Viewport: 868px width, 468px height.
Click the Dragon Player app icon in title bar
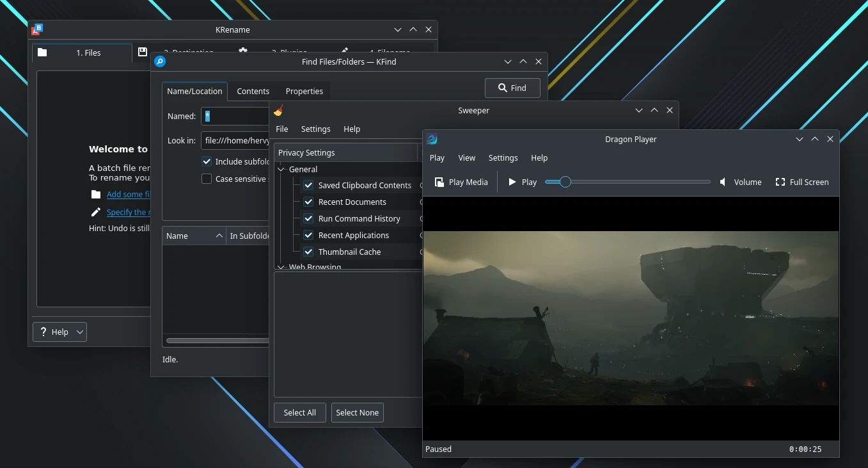point(432,139)
